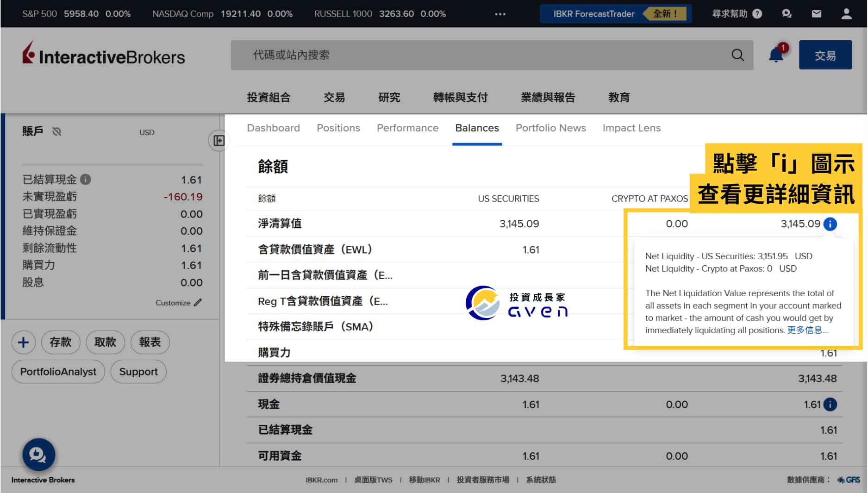This screenshot has height=493, width=868.
Task: Open 研究 menu
Action: [x=389, y=97]
